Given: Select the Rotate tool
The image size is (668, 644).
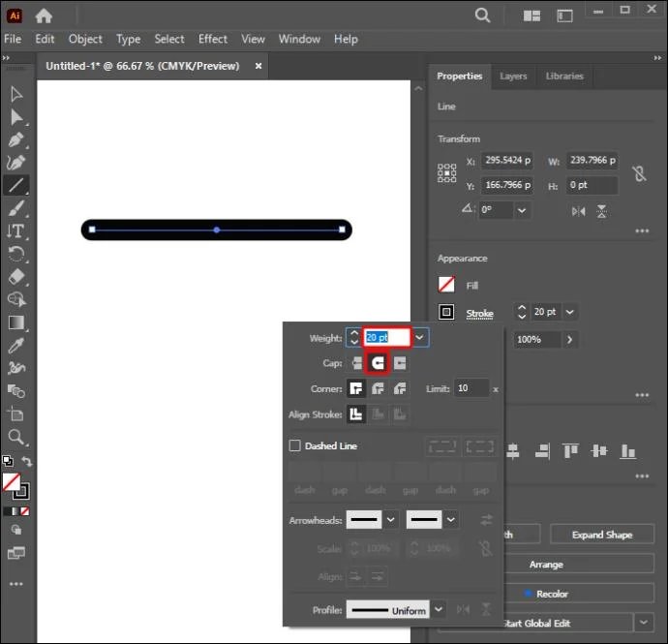Looking at the screenshot, I should (16, 254).
